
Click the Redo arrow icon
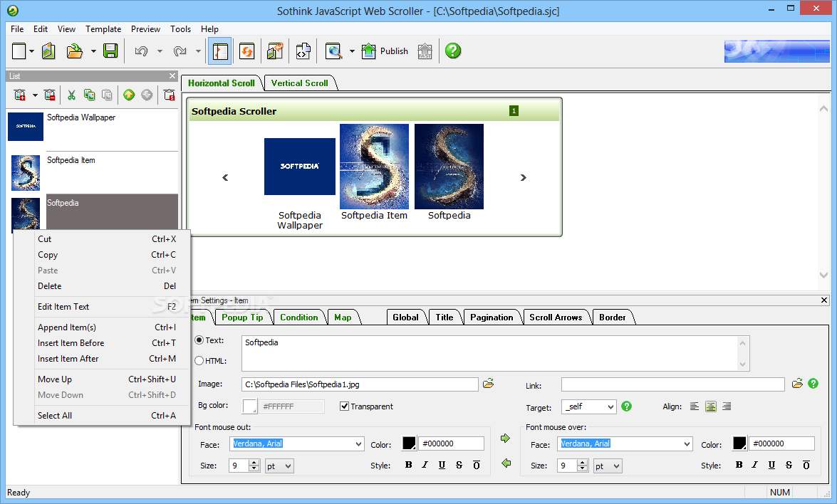point(180,51)
